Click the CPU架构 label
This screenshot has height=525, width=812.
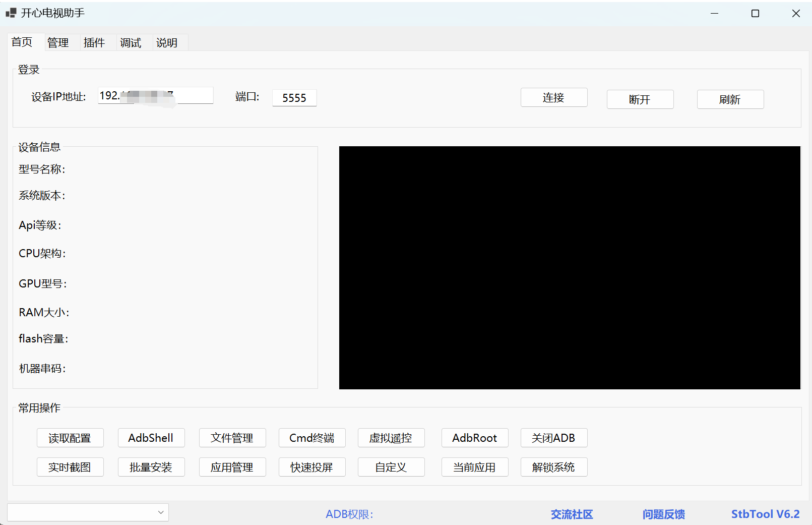42,254
